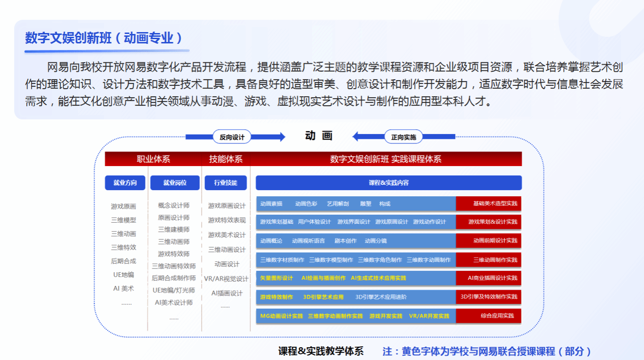Click the 课程&实践内容 blue bar

pyautogui.click(x=388, y=183)
